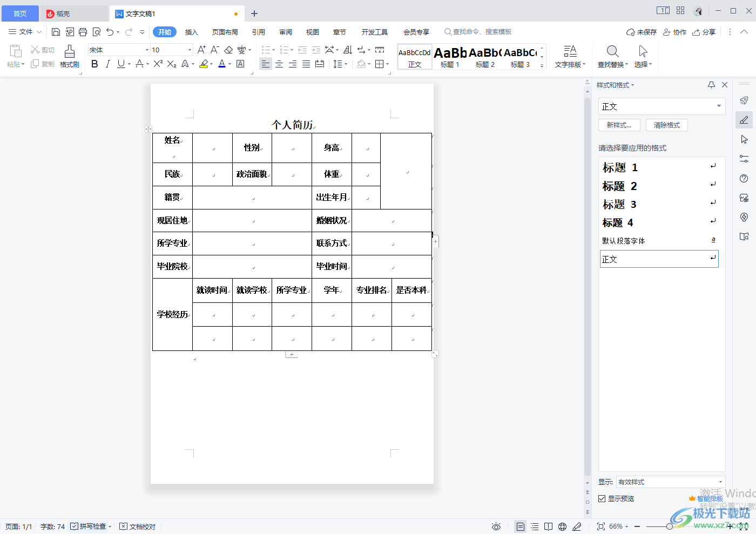Click the rocket icon in right sidebar
Screen dimensions: 756x534
click(744, 100)
